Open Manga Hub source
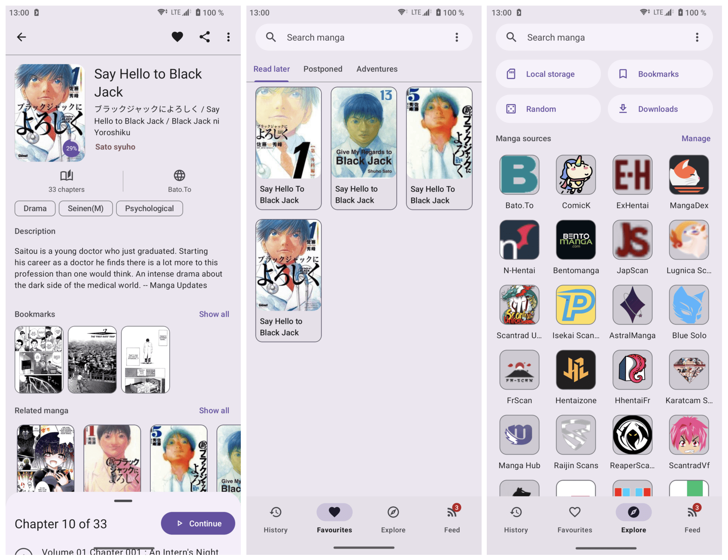Viewport: 728px width, 560px height. click(519, 442)
